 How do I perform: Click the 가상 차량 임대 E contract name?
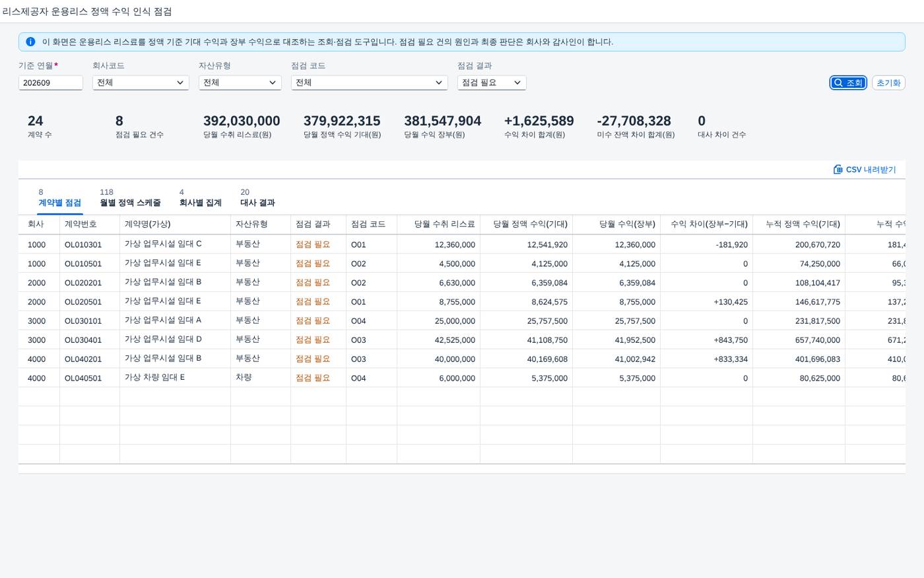(x=154, y=377)
